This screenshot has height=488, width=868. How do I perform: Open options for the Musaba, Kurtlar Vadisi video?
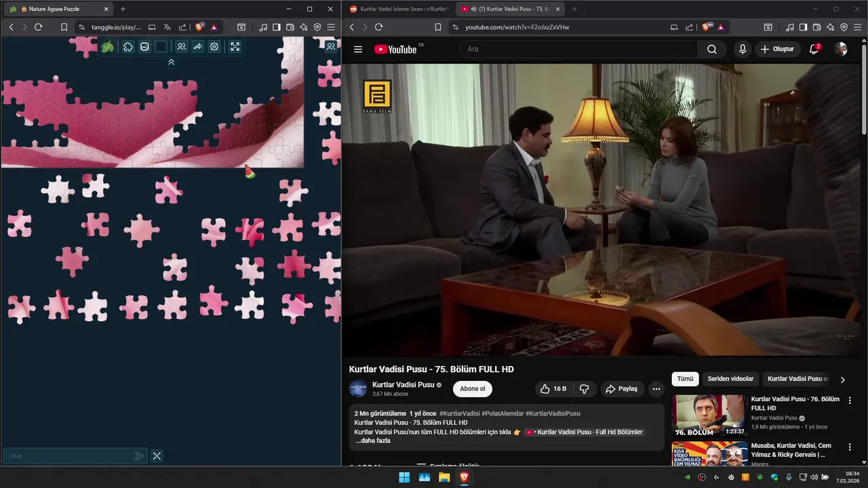(x=850, y=447)
